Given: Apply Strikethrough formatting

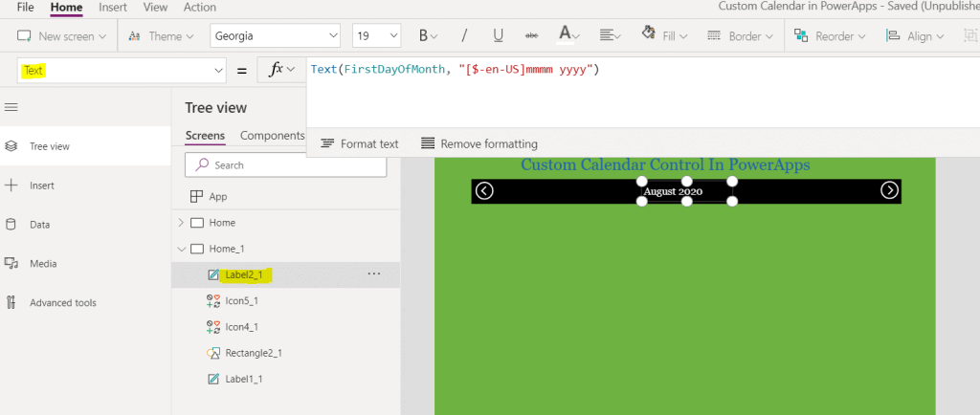Looking at the screenshot, I should point(532,36).
